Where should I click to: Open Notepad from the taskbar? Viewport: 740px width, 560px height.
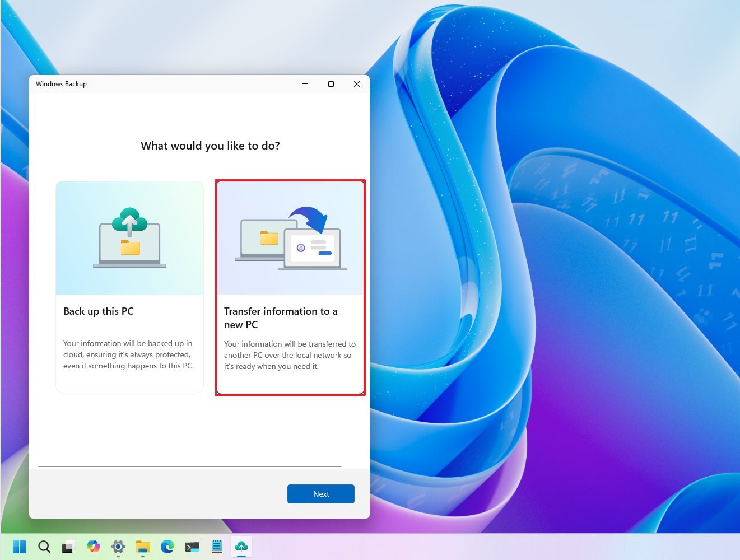point(216,547)
